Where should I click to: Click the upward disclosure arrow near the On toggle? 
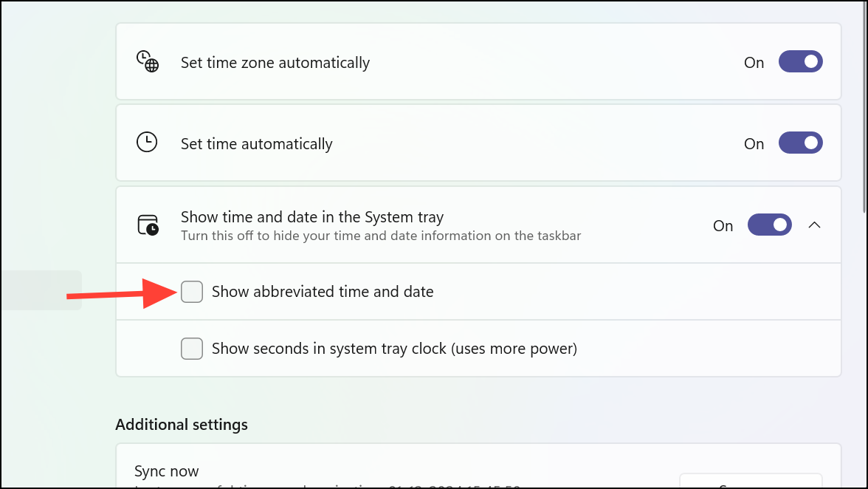point(815,225)
